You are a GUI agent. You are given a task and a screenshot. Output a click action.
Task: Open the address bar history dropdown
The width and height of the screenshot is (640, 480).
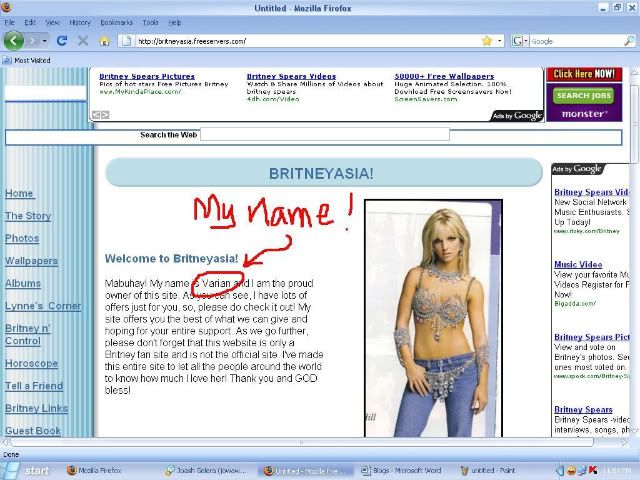pyautogui.click(x=500, y=41)
